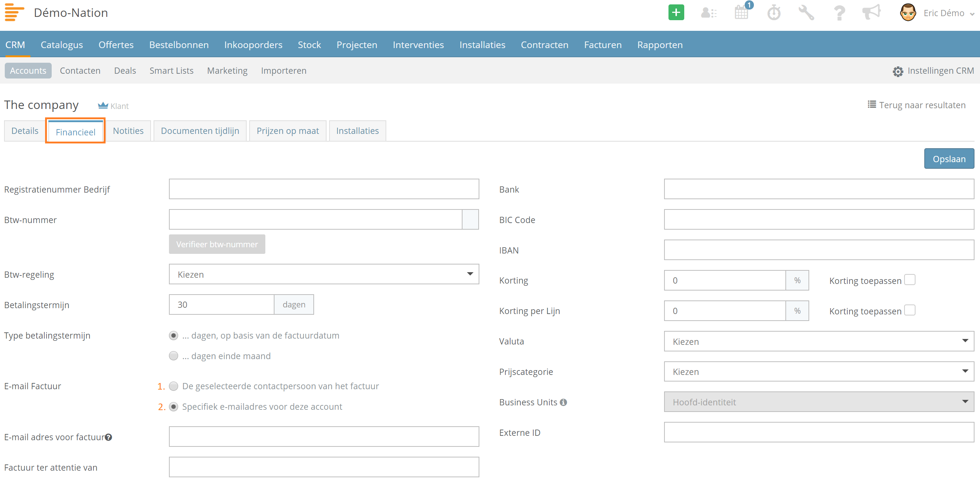Click the green plus add button
Screen dimensions: 980x489
pos(676,12)
